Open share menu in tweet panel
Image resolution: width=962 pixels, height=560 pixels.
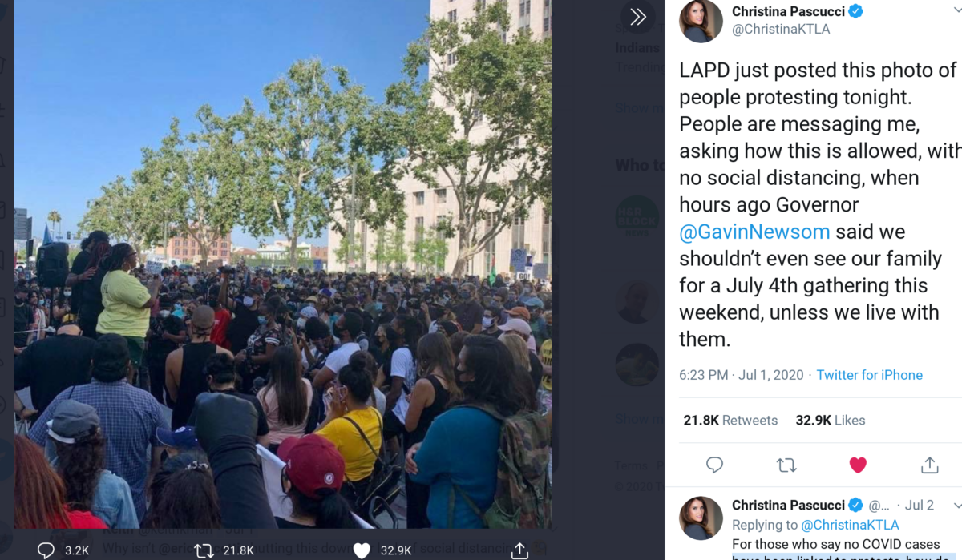929,465
